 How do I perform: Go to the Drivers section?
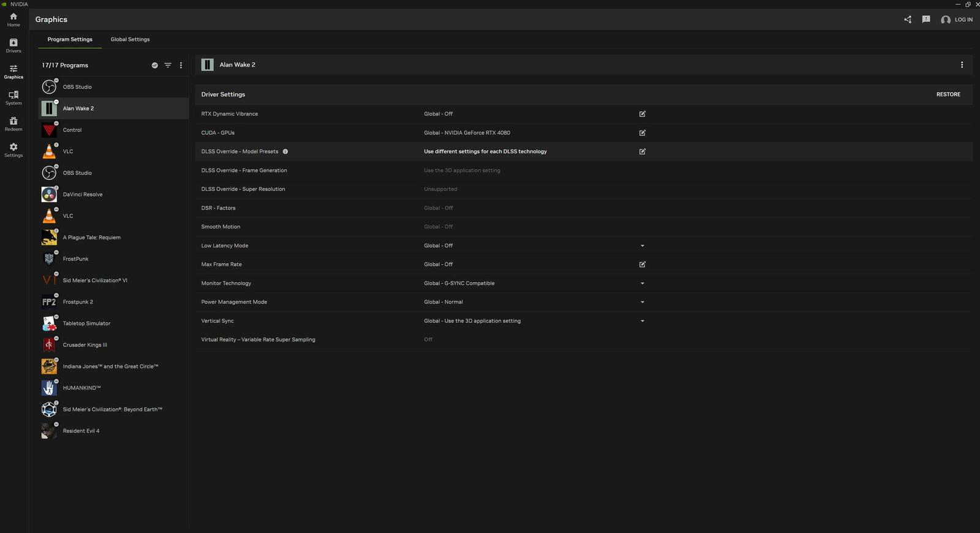click(x=13, y=46)
